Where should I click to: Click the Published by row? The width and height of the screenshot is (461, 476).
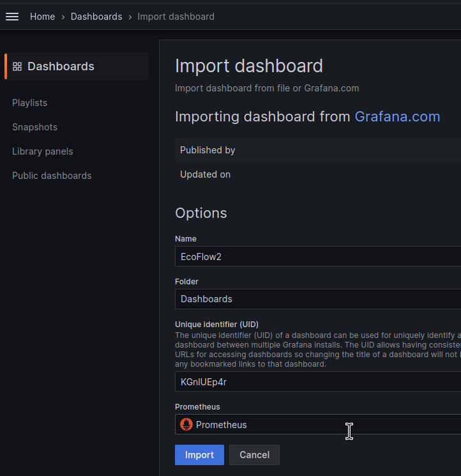[x=318, y=150]
